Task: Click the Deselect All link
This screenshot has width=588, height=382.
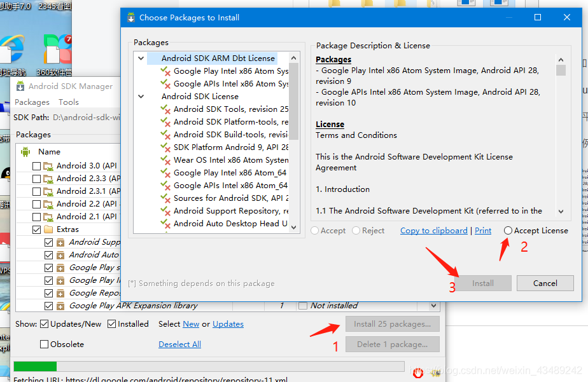Action: [x=179, y=344]
